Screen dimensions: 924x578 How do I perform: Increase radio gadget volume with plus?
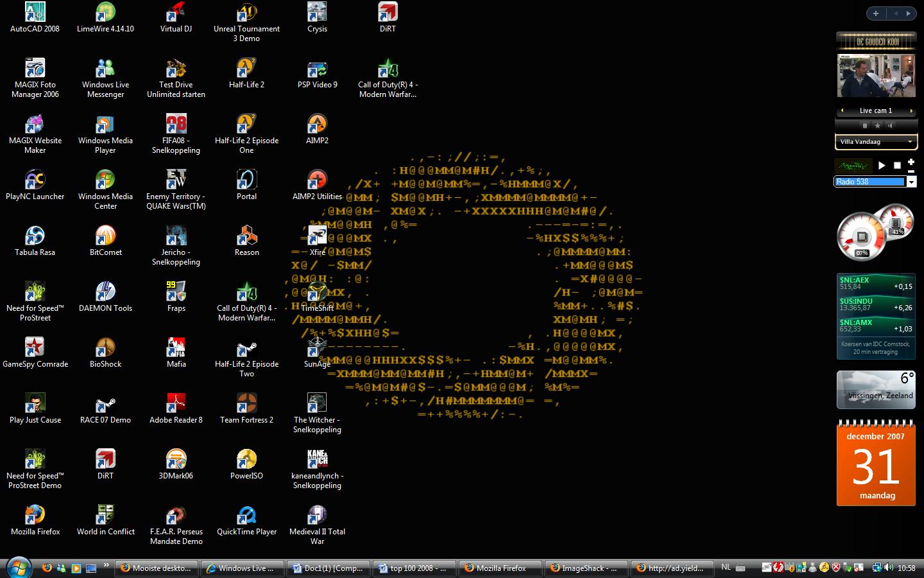(x=911, y=162)
